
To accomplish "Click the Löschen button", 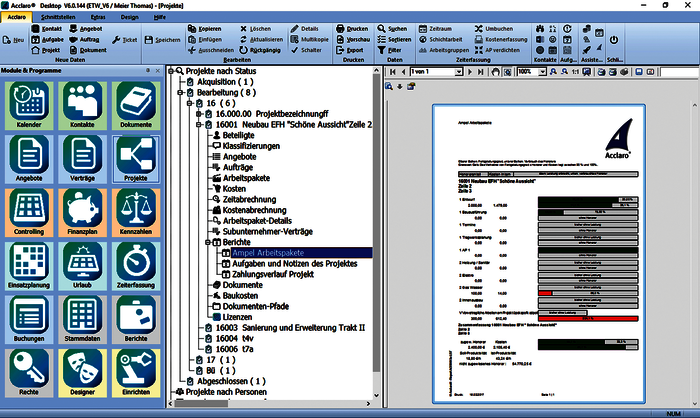I will pyautogui.click(x=256, y=29).
